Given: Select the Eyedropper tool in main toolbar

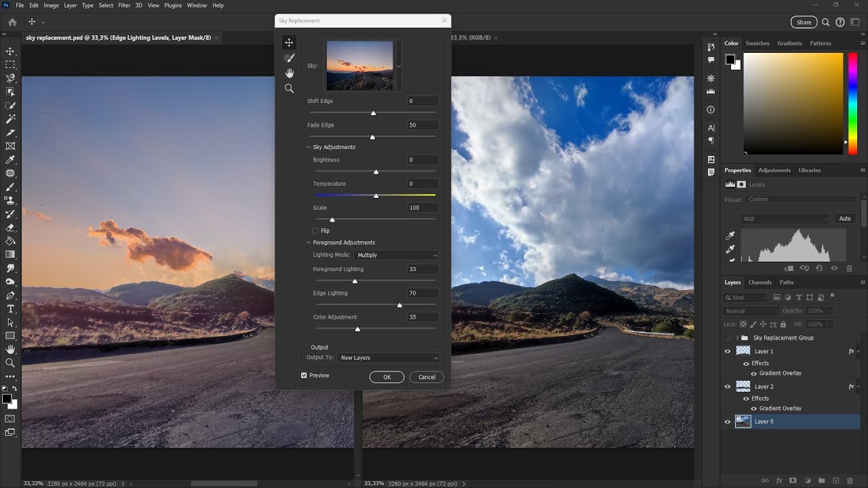Looking at the screenshot, I should coord(10,160).
